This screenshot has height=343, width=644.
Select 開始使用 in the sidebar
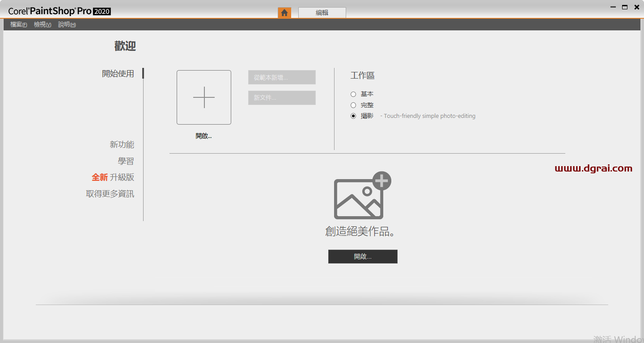(x=118, y=74)
